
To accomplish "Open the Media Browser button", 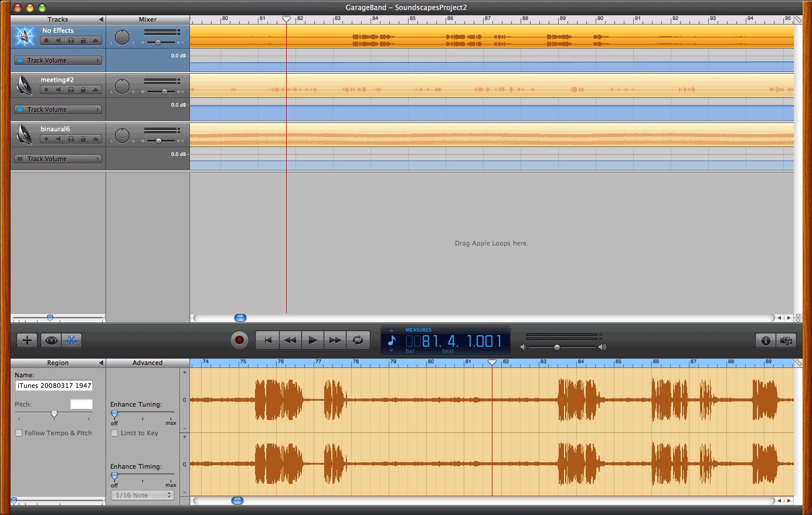I will pyautogui.click(x=786, y=340).
